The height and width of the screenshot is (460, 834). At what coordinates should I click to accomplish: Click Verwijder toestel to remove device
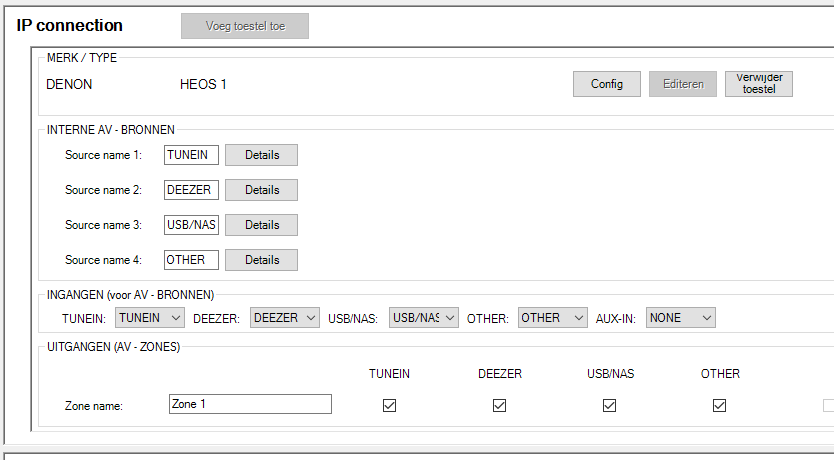[758, 84]
